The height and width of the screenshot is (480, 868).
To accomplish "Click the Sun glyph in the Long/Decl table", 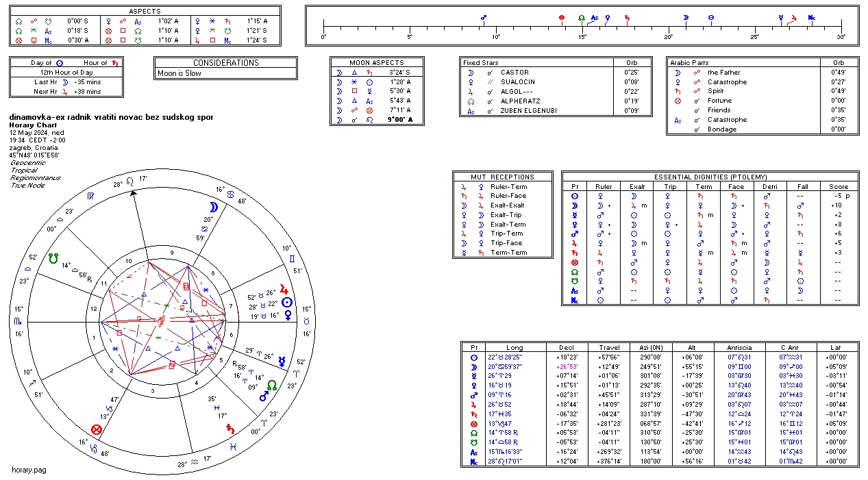I will point(473,357).
